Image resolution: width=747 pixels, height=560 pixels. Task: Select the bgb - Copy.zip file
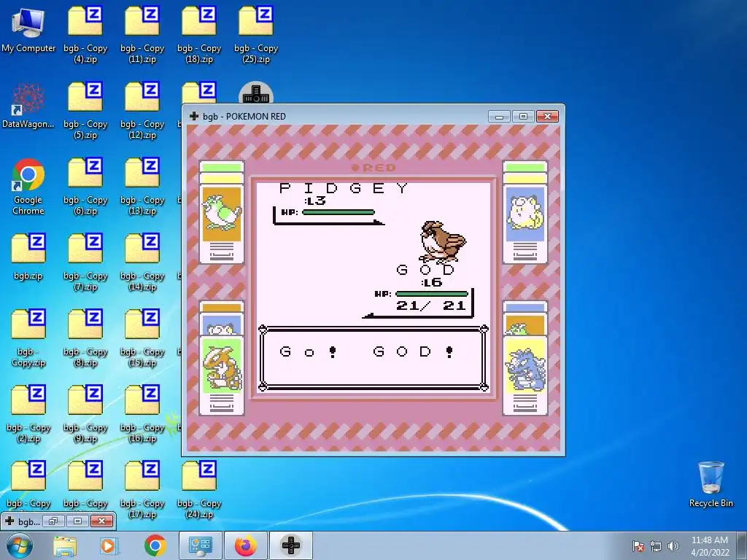tap(28, 338)
